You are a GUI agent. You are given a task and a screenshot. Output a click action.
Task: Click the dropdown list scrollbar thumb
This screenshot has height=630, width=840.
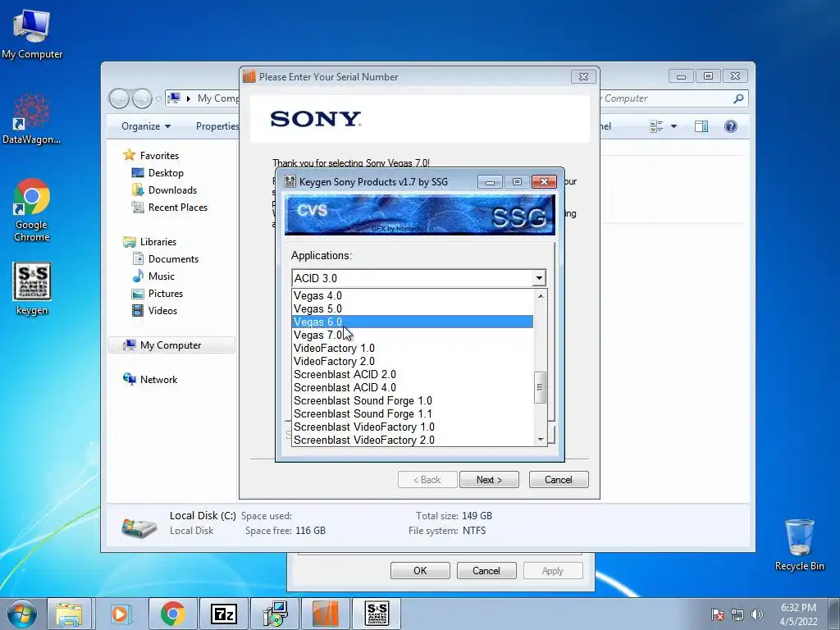540,387
